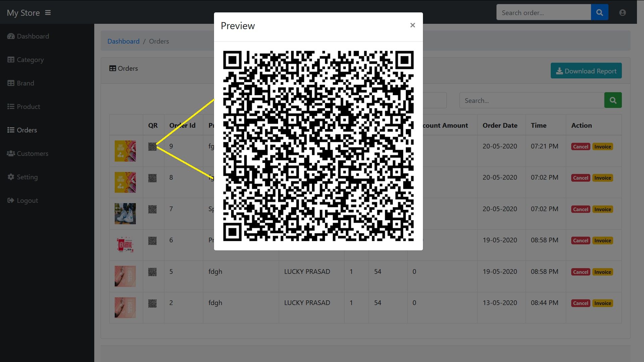
Task: Open QR code icon for order 6
Action: pos(152,241)
